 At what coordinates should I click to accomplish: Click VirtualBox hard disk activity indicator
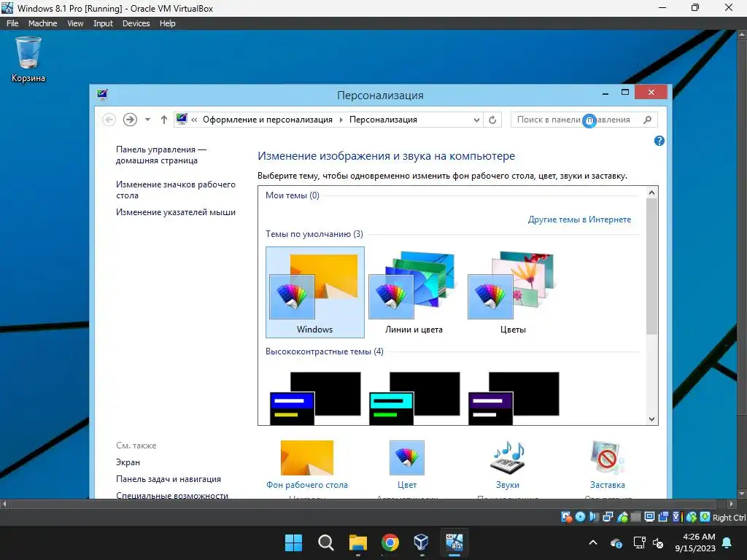point(566,517)
